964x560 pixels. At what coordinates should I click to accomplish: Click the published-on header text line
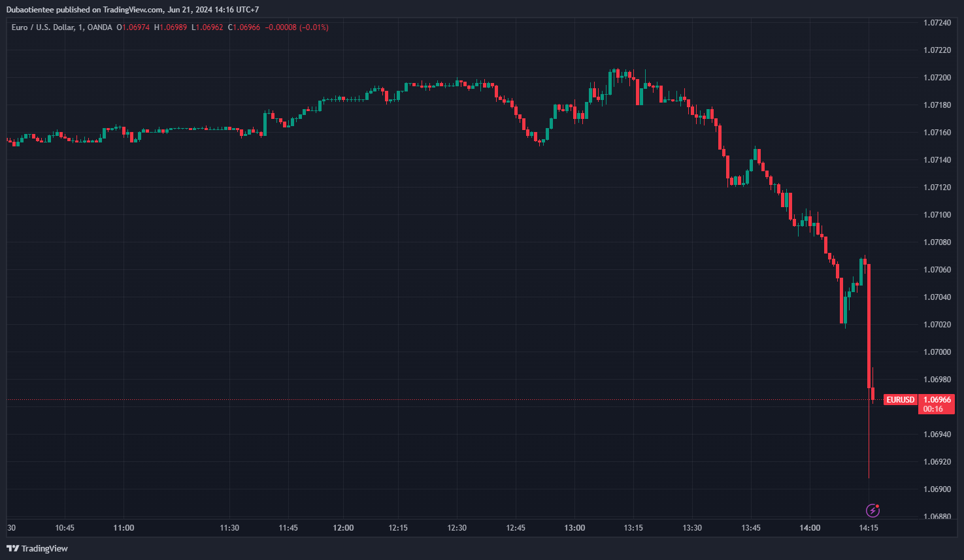pyautogui.click(x=133, y=10)
